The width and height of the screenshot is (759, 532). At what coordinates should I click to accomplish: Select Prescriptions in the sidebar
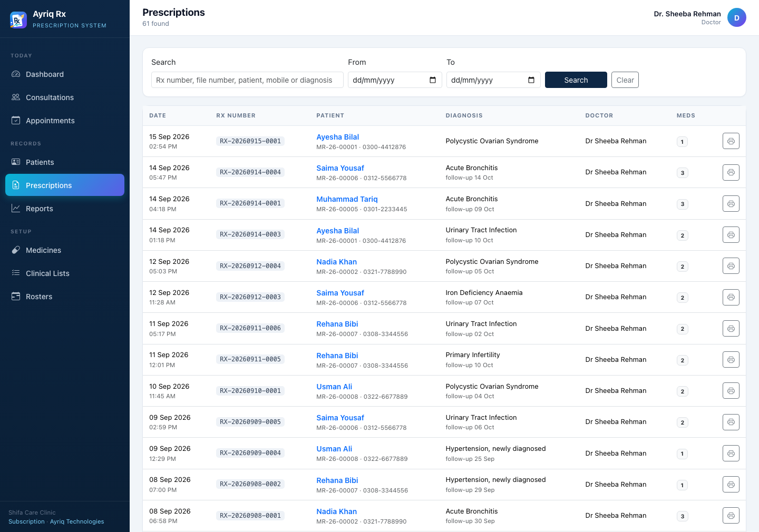[x=65, y=185]
